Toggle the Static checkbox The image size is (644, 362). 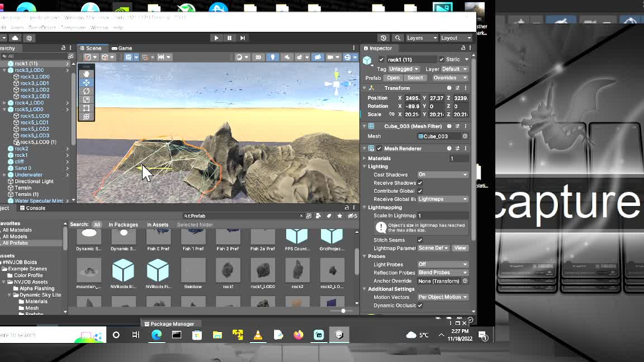442,60
